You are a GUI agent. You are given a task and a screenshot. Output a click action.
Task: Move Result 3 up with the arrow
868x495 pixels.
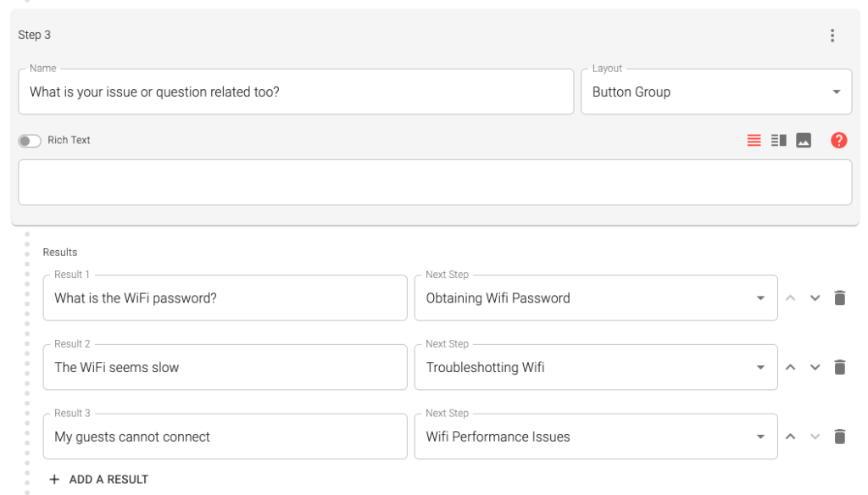tap(790, 437)
